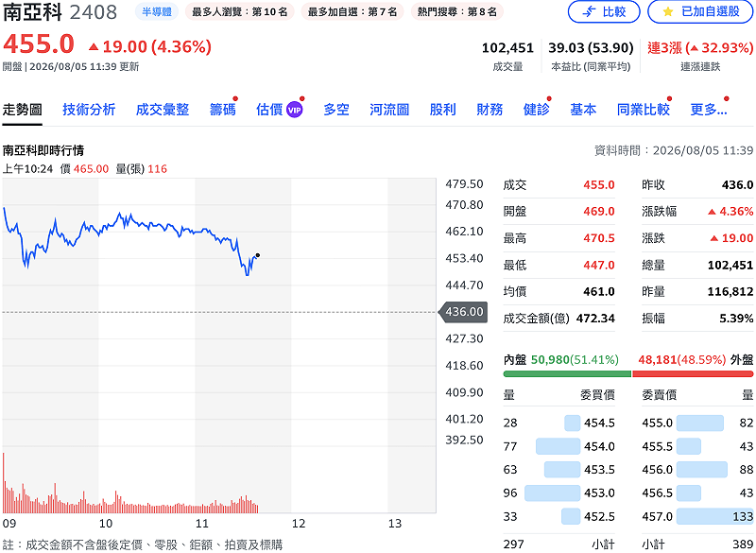Open the 財務 tab

coord(490,110)
